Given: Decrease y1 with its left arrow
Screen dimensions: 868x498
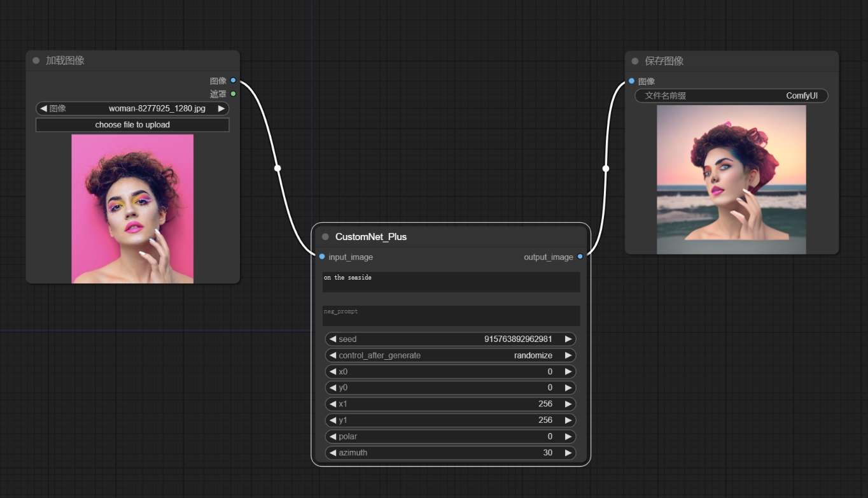Looking at the screenshot, I should coord(333,420).
